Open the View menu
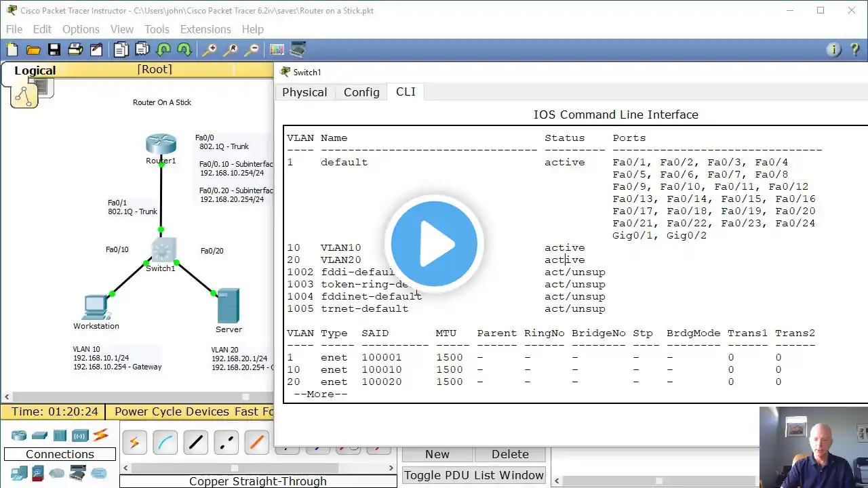Viewport: 868px width, 488px height. click(x=122, y=29)
